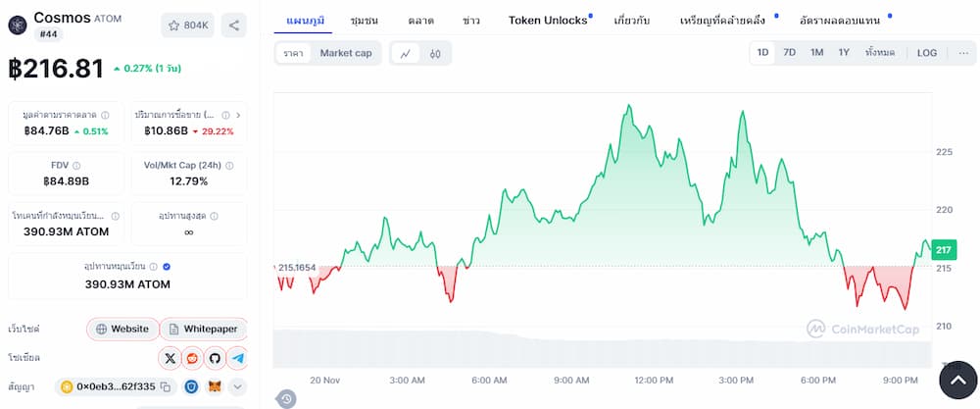Click the globe icon on Website button

101,329
